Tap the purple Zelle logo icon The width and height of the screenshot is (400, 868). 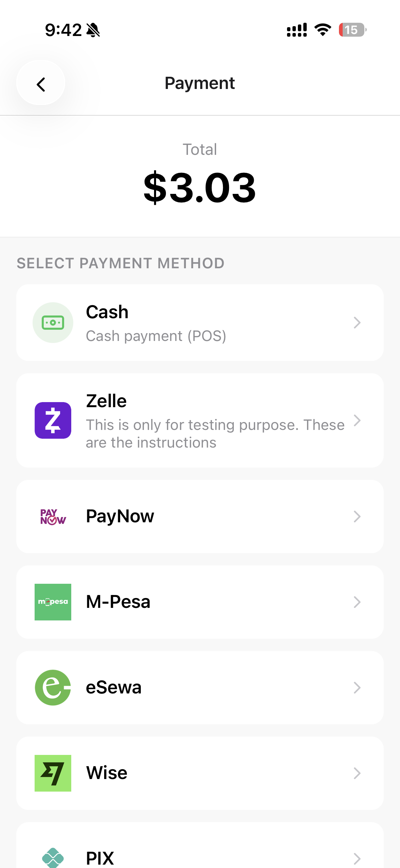click(53, 420)
